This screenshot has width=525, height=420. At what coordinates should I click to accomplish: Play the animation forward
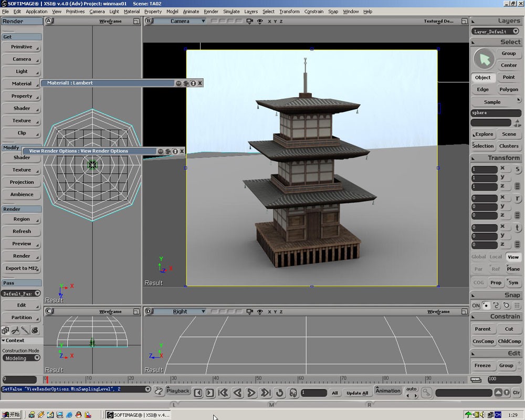pos(251,393)
